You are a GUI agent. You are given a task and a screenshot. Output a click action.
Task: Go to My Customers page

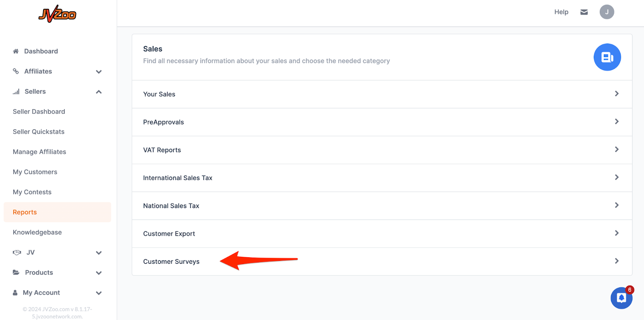pos(35,172)
